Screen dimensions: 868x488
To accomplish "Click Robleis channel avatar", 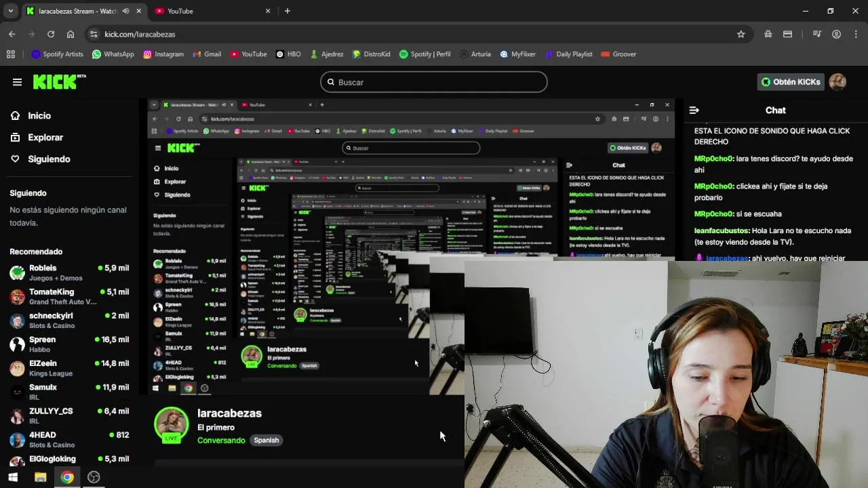I will pyautogui.click(x=17, y=273).
